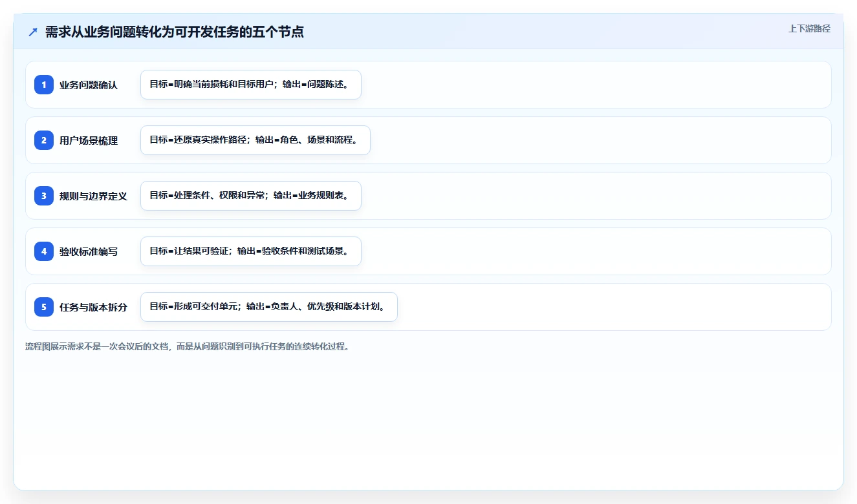The height and width of the screenshot is (504, 857).
Task: Open the box about 让结果可验证
Action: [251, 251]
